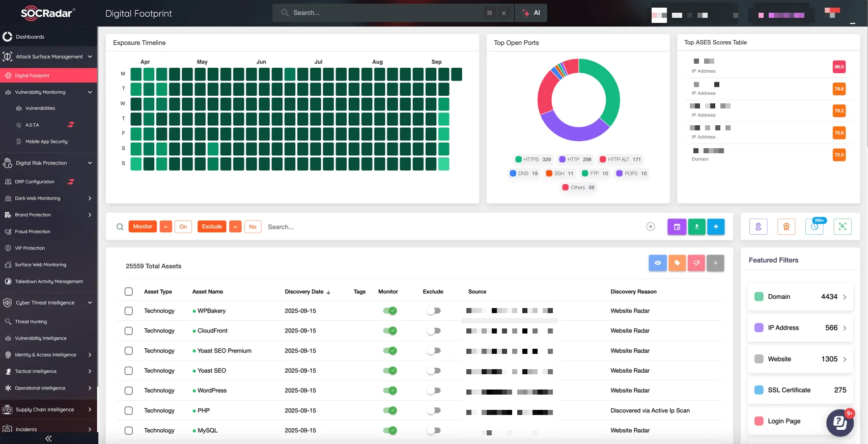Click the HTTP-ALT red legend swatch
Image resolution: width=868 pixels, height=444 pixels.
pos(603,159)
